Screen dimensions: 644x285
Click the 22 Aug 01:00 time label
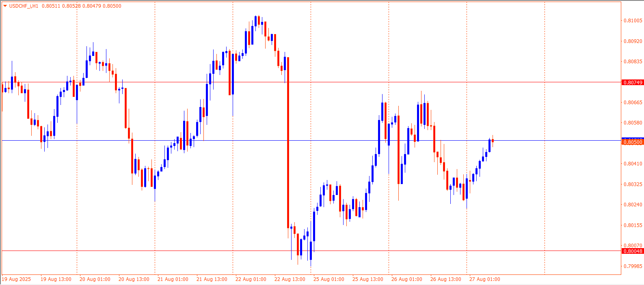(x=251, y=279)
